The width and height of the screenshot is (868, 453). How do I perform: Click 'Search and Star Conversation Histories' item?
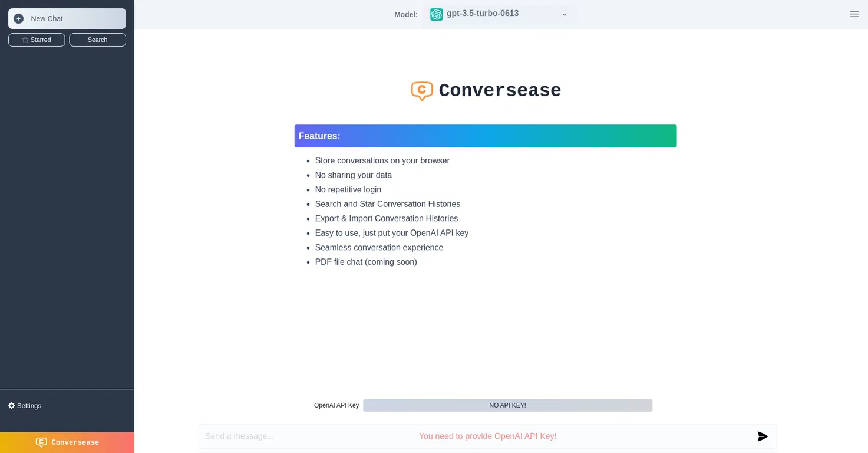(388, 204)
